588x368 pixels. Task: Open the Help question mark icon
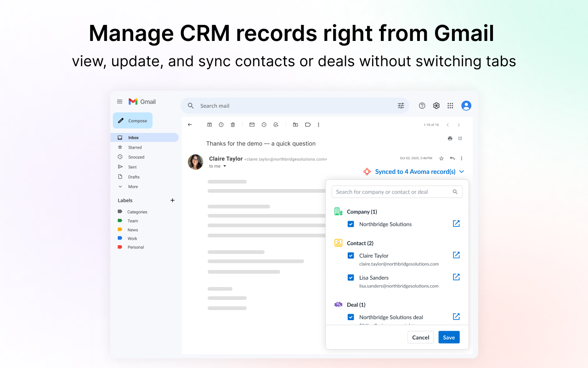[x=422, y=106]
